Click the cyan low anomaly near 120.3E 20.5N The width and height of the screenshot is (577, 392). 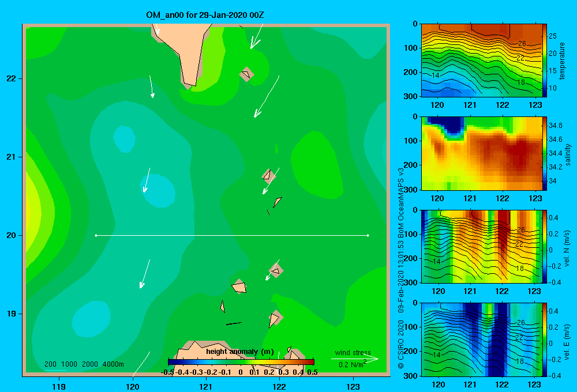point(158,190)
